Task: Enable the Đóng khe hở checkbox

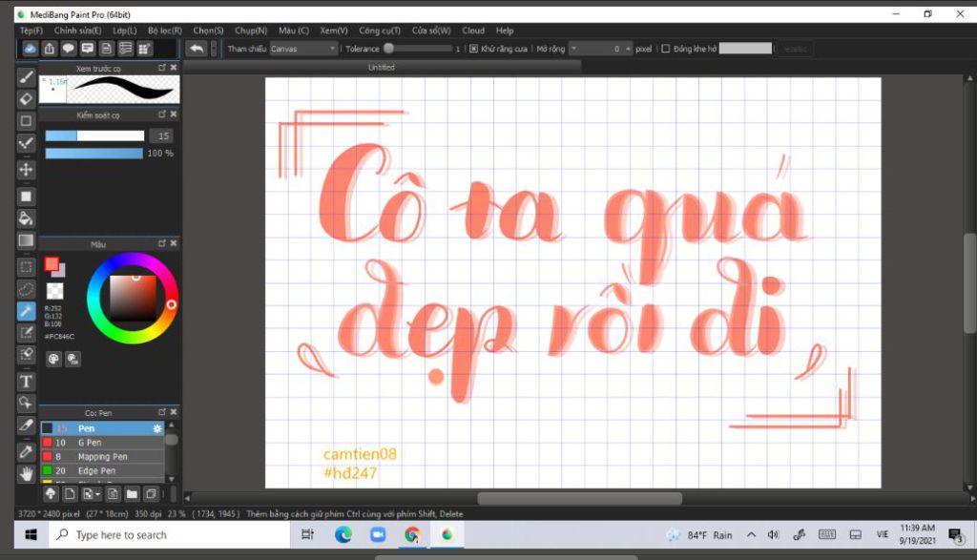Action: coord(665,49)
